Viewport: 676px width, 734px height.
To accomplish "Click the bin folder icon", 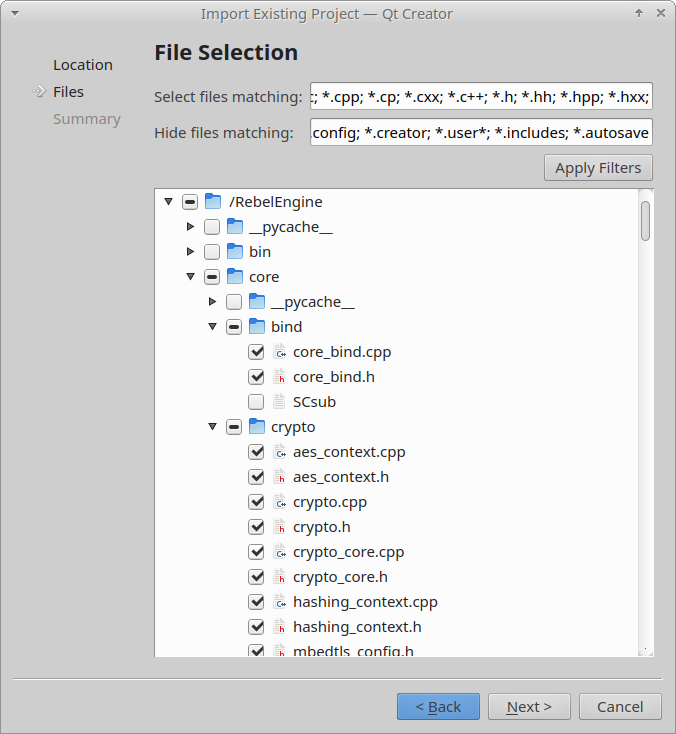I will [235, 252].
